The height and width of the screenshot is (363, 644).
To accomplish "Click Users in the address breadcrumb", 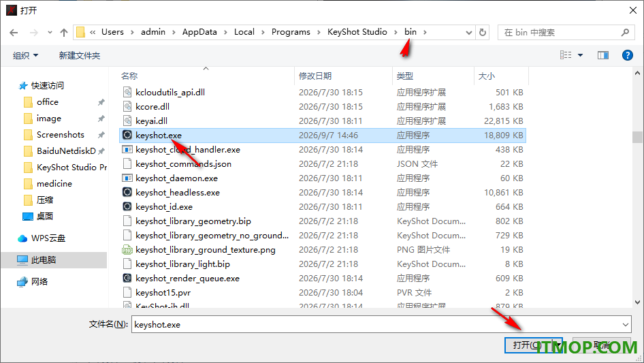I will tap(112, 32).
